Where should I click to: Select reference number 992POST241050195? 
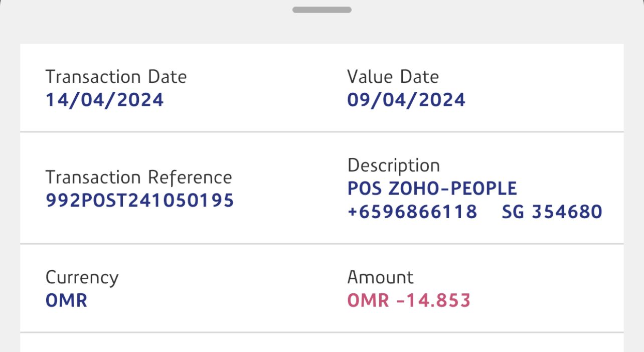click(x=139, y=200)
